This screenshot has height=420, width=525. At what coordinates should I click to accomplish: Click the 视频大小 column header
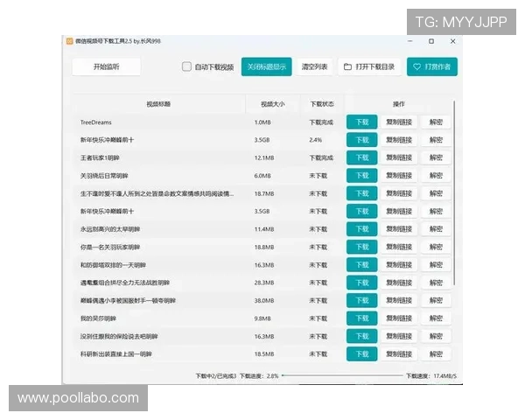(273, 104)
